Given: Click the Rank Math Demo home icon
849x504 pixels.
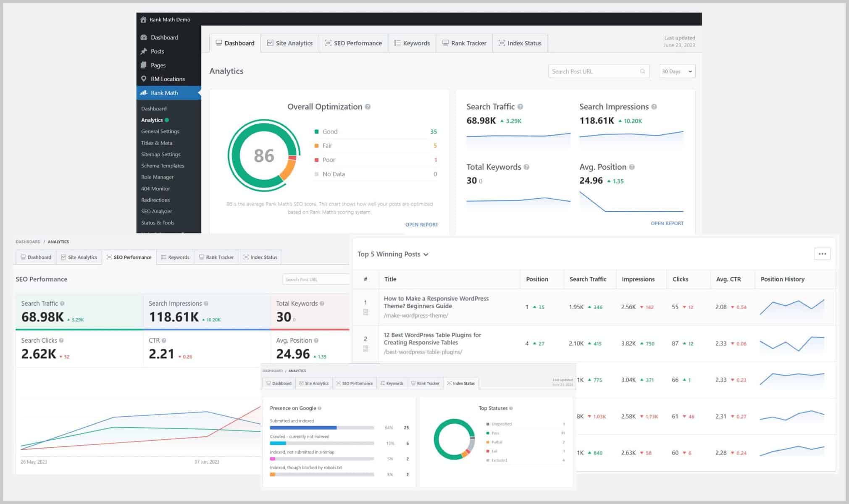Looking at the screenshot, I should (143, 19).
